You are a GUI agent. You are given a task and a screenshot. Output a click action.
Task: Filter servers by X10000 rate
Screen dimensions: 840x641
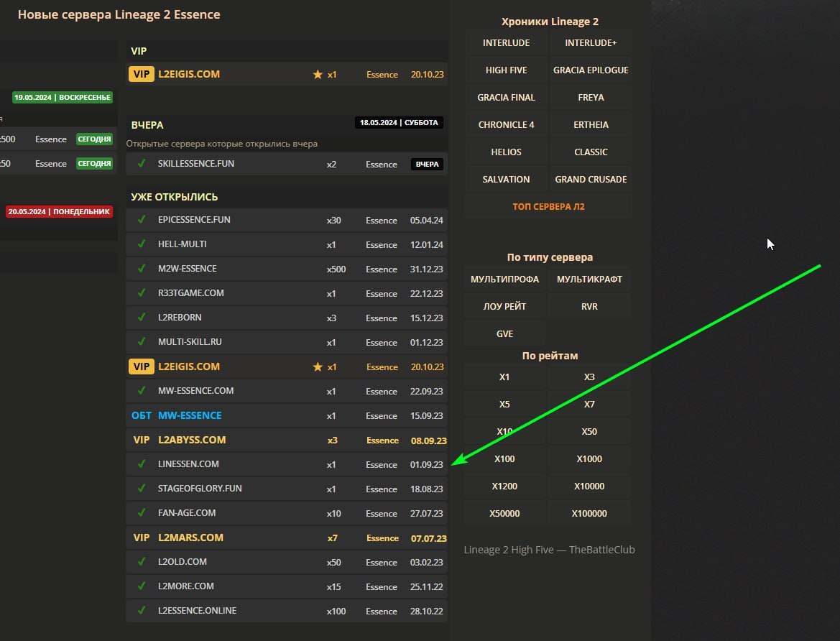pyautogui.click(x=589, y=486)
